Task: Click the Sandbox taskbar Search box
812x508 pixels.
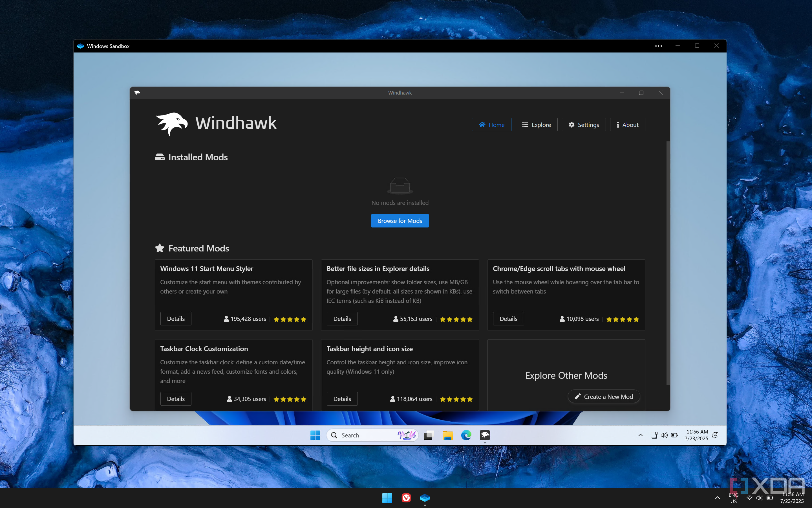Action: coord(372,435)
